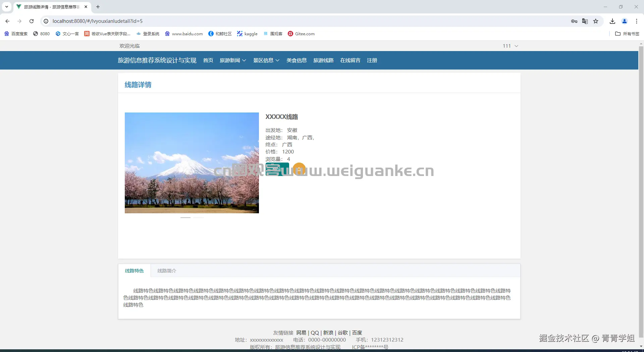
Task: Open Chrome three-dot menu
Action: 637,21
